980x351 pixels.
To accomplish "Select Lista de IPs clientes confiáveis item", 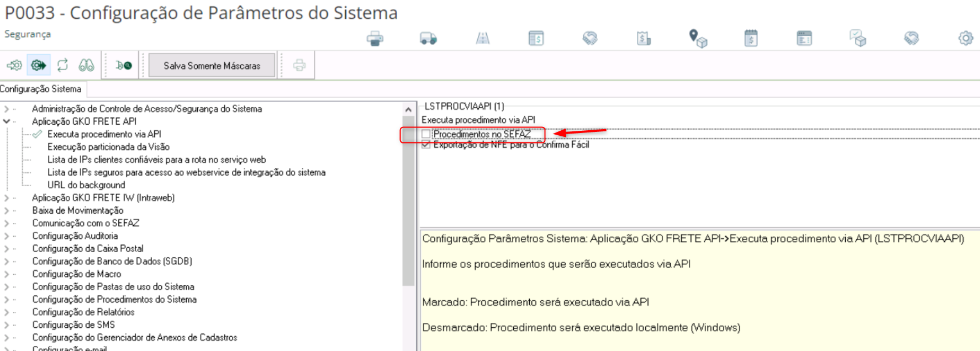I will 156,159.
